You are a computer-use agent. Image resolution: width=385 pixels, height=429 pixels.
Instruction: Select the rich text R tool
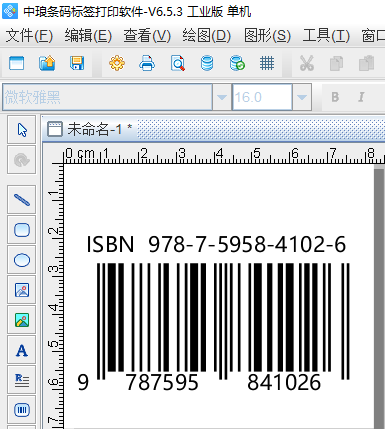click(22, 380)
